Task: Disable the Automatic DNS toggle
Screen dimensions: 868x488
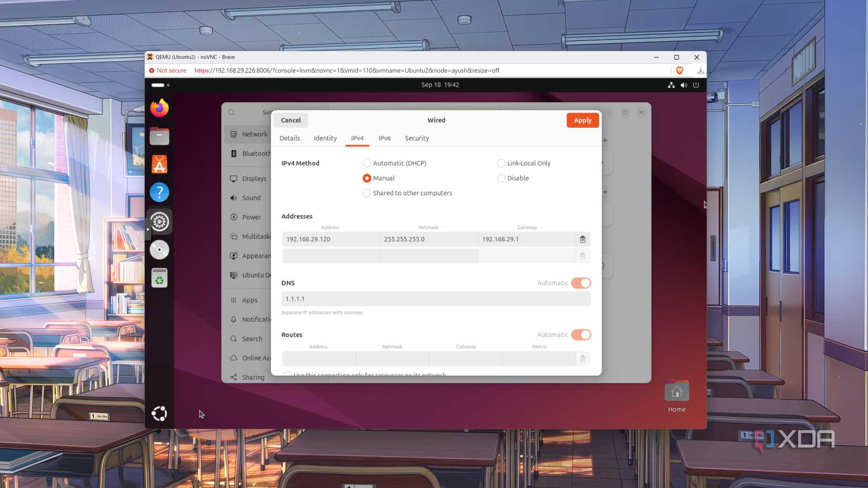Action: pyautogui.click(x=581, y=283)
